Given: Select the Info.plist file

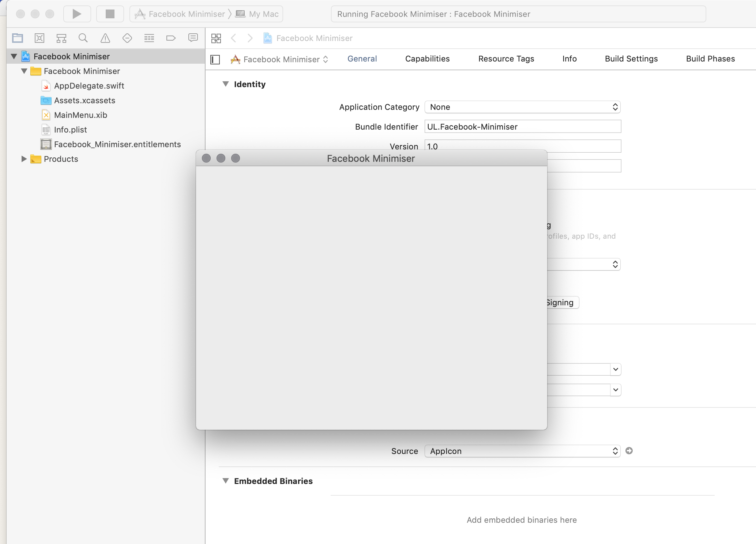Looking at the screenshot, I should pos(70,129).
